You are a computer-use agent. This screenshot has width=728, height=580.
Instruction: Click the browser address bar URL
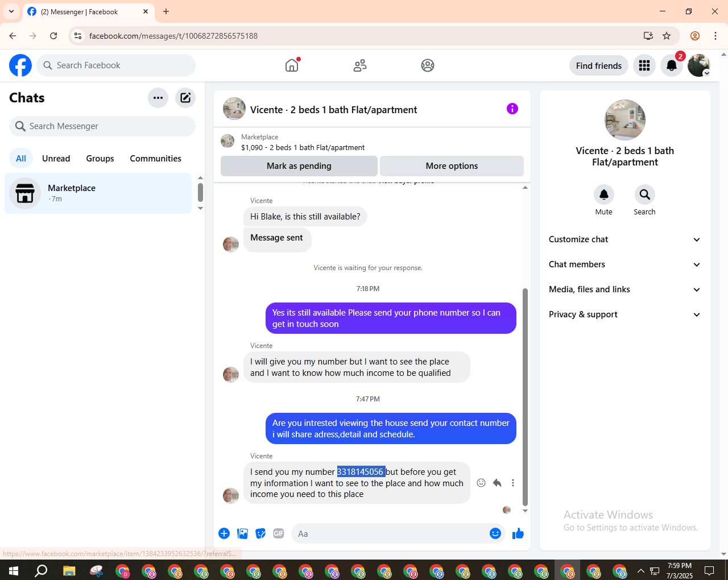tap(173, 36)
